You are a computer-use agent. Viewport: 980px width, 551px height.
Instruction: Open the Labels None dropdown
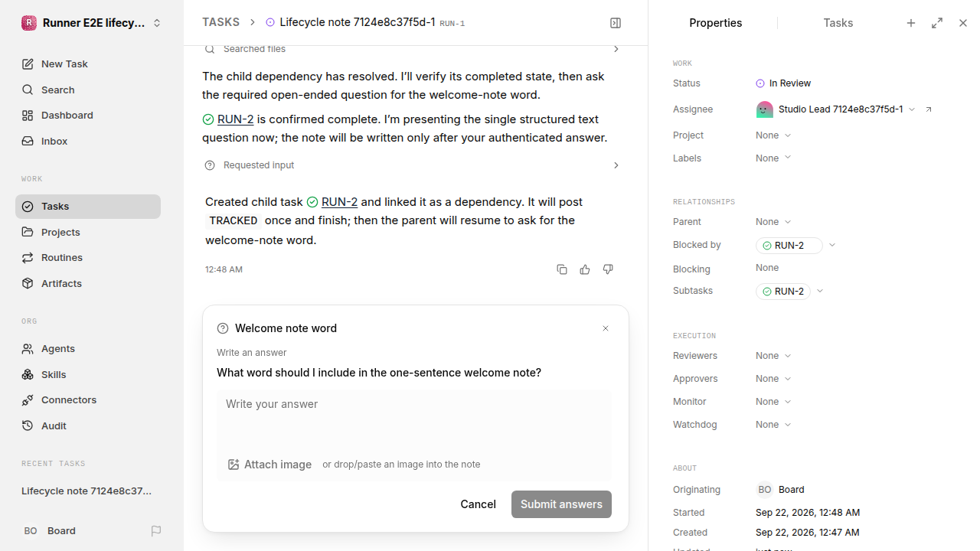click(773, 158)
